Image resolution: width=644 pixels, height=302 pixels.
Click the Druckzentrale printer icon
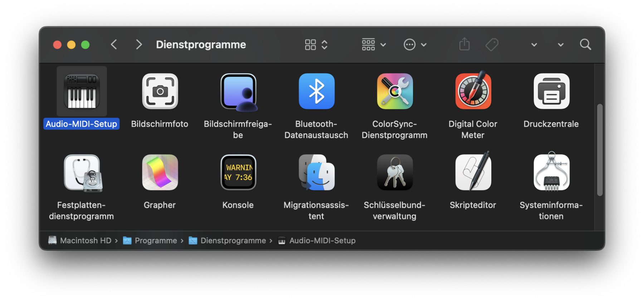551,91
